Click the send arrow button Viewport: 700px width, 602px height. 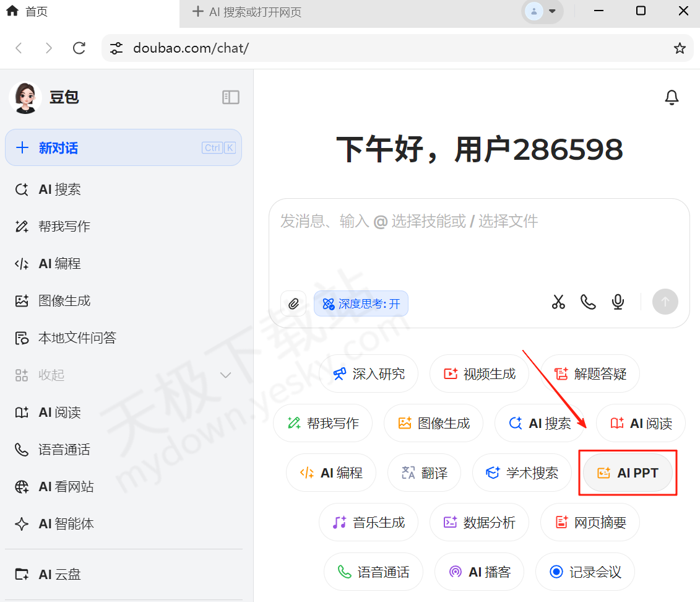665,302
